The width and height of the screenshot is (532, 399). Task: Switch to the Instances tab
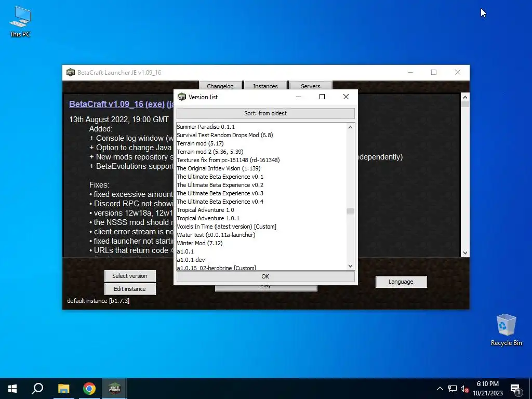(265, 86)
